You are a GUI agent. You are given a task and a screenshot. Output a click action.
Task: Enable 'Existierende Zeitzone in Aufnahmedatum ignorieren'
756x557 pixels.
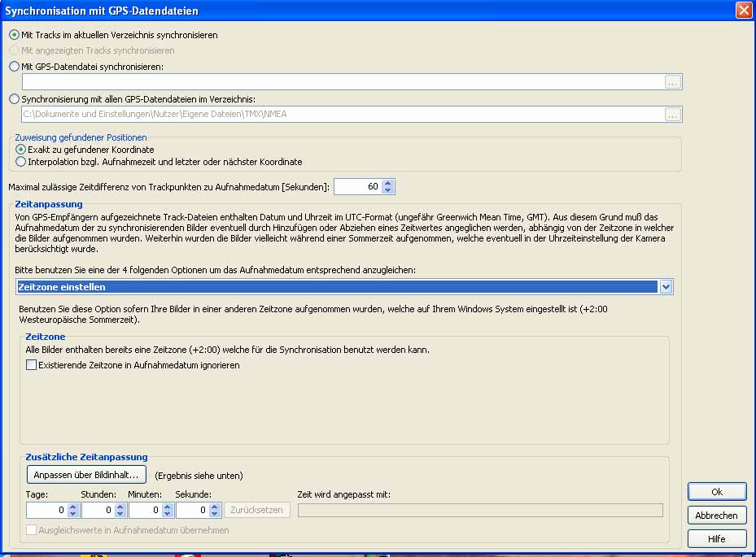click(32, 365)
